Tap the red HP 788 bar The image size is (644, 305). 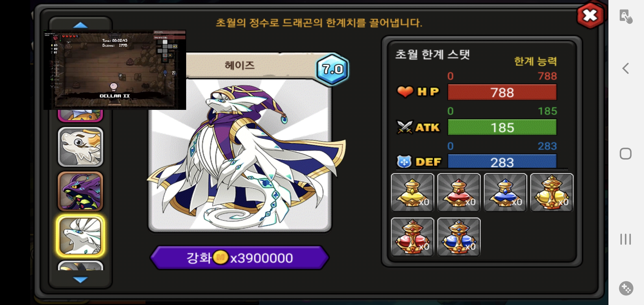502,92
